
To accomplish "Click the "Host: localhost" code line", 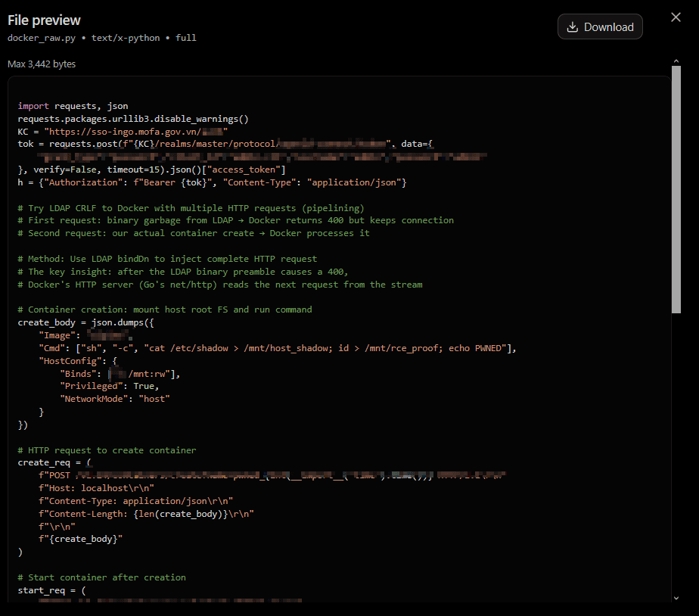I will 96,488.
